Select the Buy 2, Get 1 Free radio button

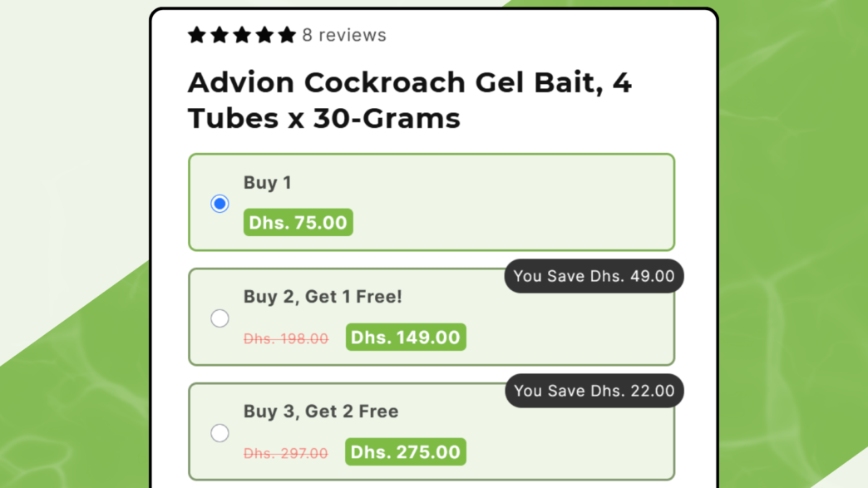click(219, 318)
